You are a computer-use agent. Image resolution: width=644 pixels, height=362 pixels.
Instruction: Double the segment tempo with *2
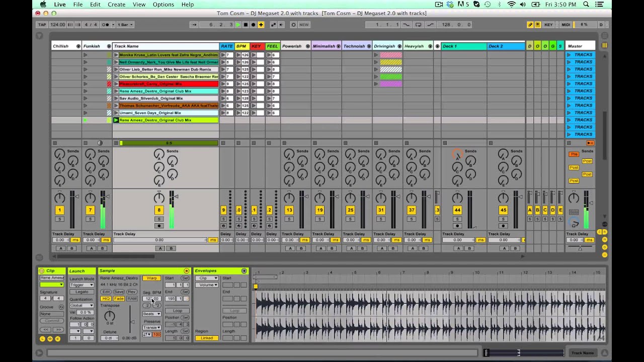point(156,305)
